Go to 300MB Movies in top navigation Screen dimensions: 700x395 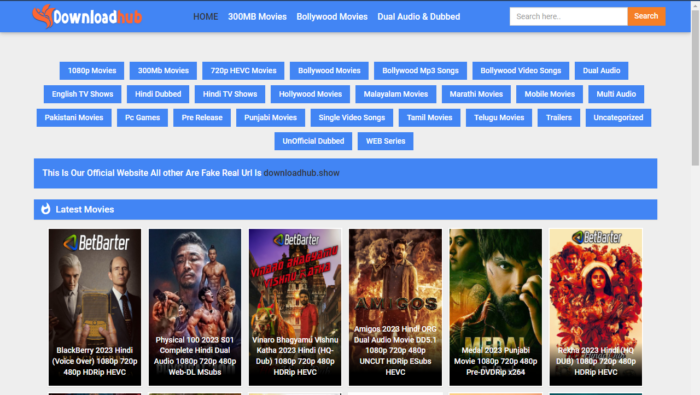[x=257, y=17]
